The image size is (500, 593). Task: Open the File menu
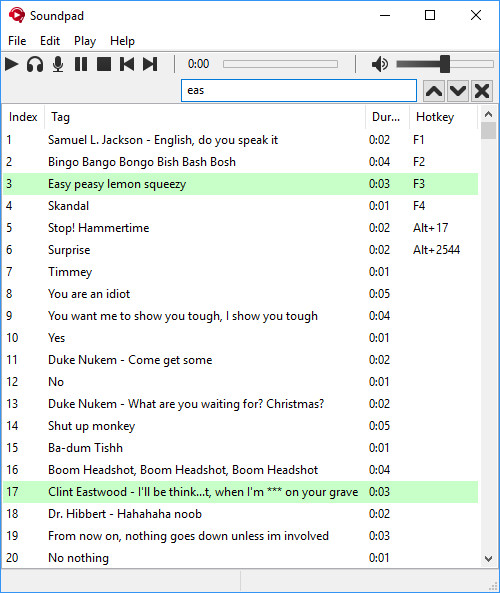(17, 41)
